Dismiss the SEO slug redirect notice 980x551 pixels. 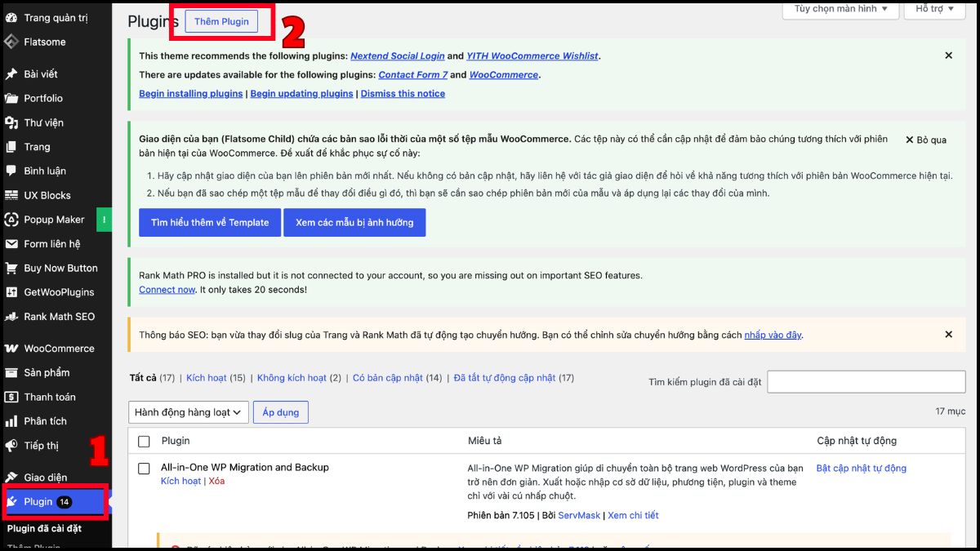(x=948, y=335)
